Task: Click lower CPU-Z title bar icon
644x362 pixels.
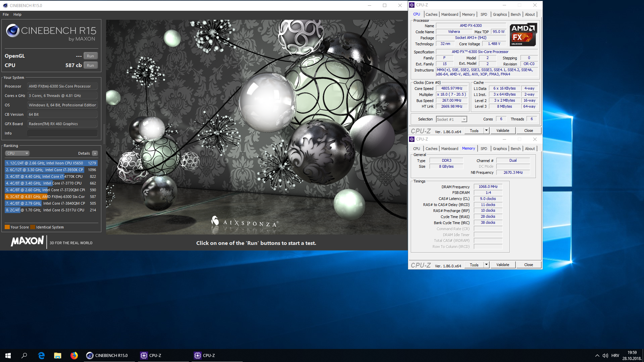Action: [x=412, y=139]
